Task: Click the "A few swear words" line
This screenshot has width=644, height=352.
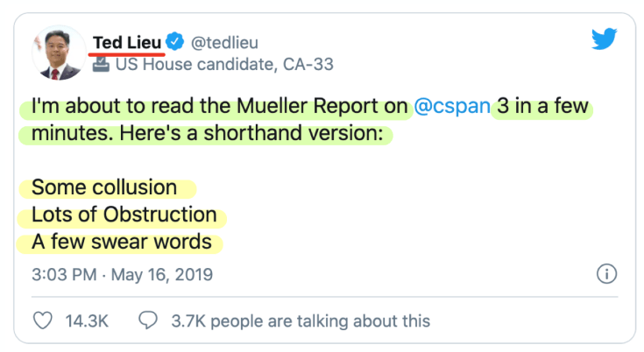Action: (x=122, y=242)
